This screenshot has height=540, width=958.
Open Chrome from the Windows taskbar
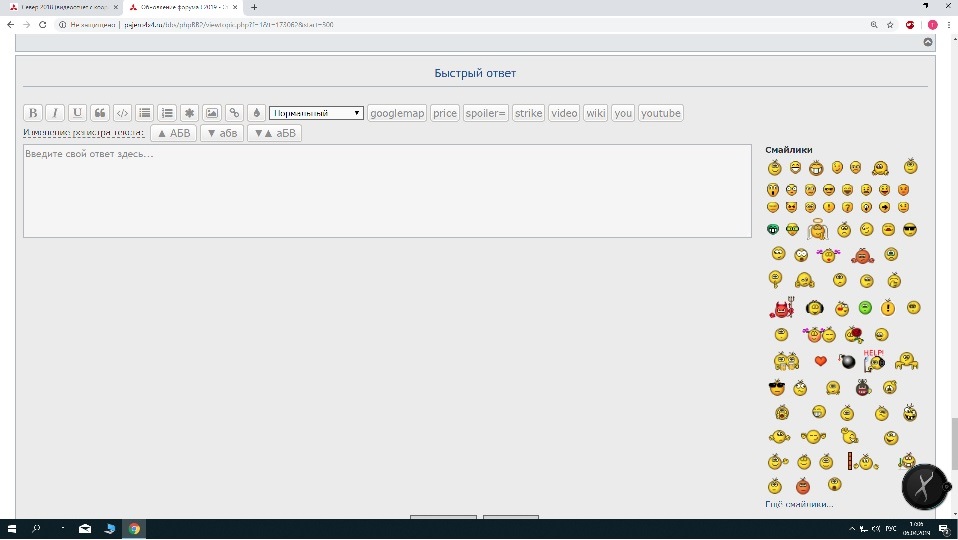click(x=134, y=528)
